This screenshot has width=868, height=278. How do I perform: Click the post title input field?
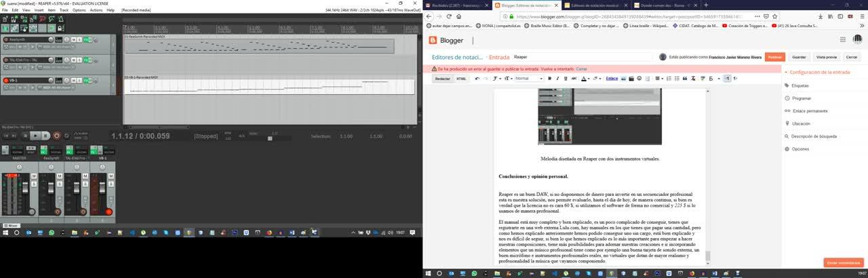point(582,57)
